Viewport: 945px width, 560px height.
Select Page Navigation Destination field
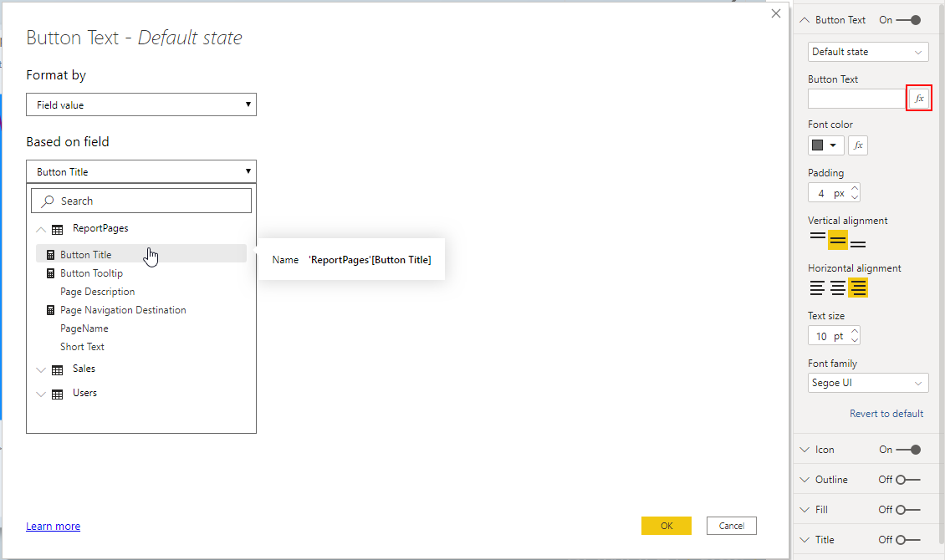(x=122, y=309)
